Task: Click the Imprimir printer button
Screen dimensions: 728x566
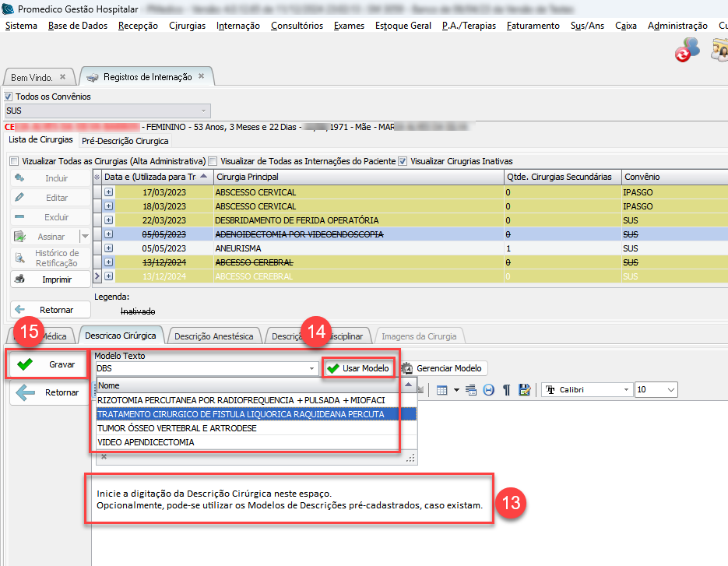Action: coord(51,279)
